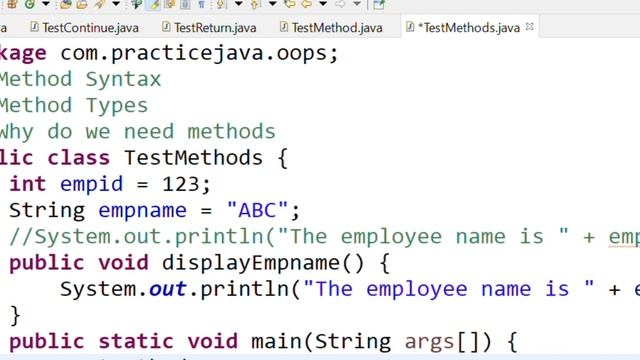Switch to the TestContinue.java editor tab
This screenshot has width=640, height=360.
[x=84, y=28]
